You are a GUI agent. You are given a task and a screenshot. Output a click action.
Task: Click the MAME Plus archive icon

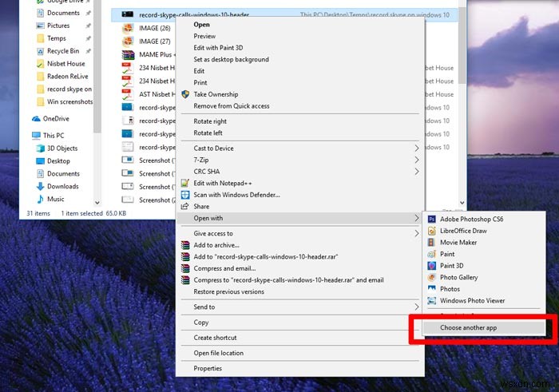(x=128, y=55)
